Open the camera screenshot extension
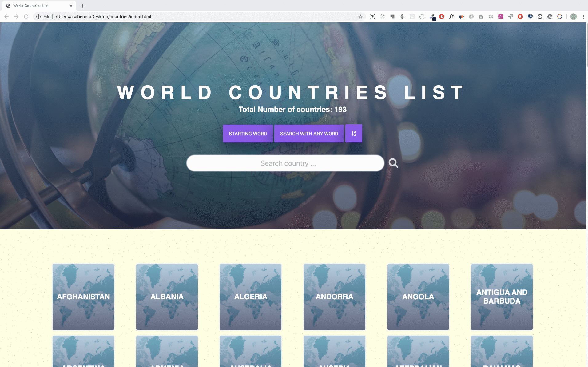 [481, 17]
